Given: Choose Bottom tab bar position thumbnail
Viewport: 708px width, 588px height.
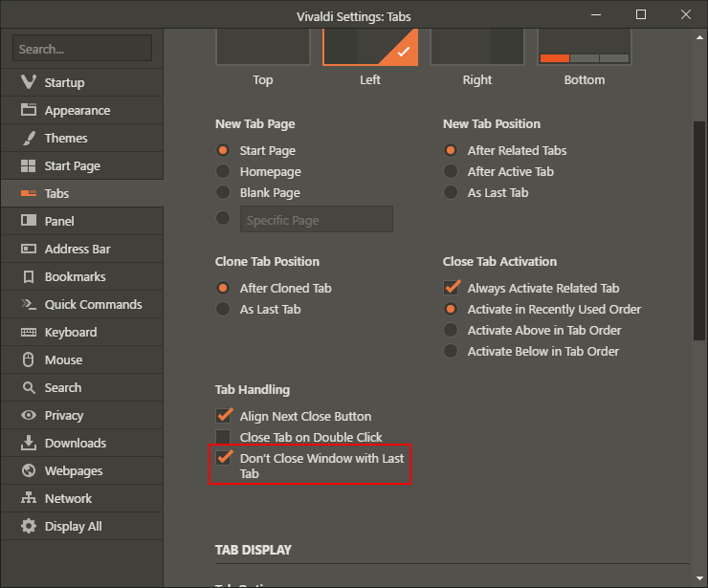Looking at the screenshot, I should [585, 47].
